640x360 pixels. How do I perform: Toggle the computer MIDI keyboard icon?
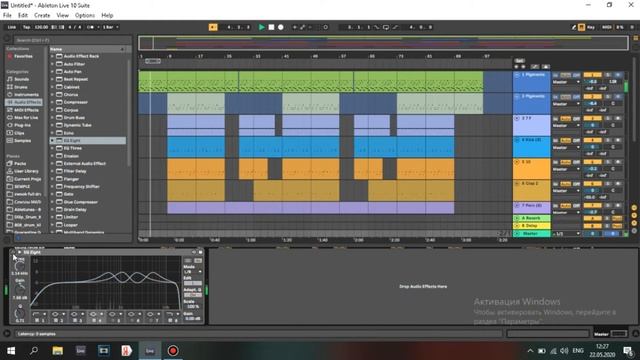581,27
